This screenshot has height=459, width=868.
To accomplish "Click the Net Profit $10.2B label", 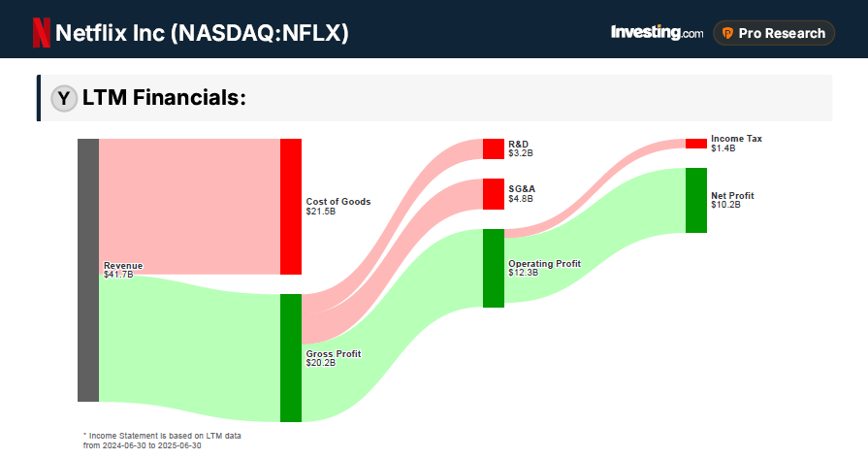I will 732,200.
